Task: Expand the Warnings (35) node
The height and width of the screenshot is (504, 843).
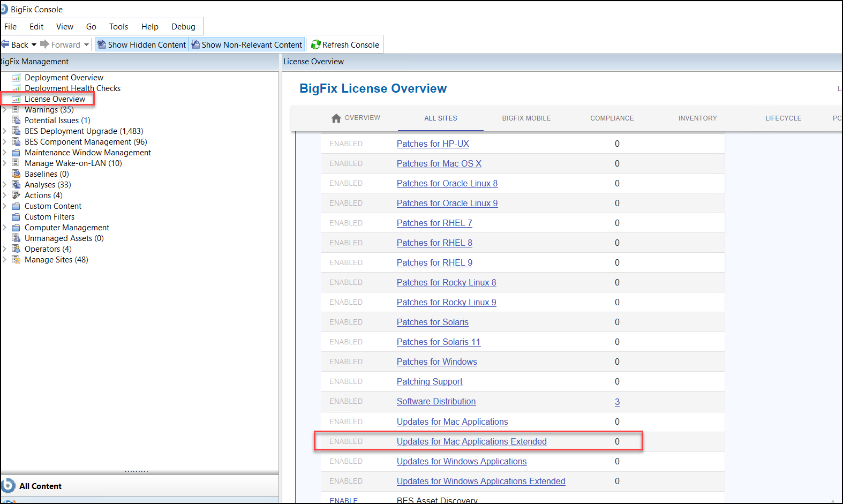Action: [4, 110]
